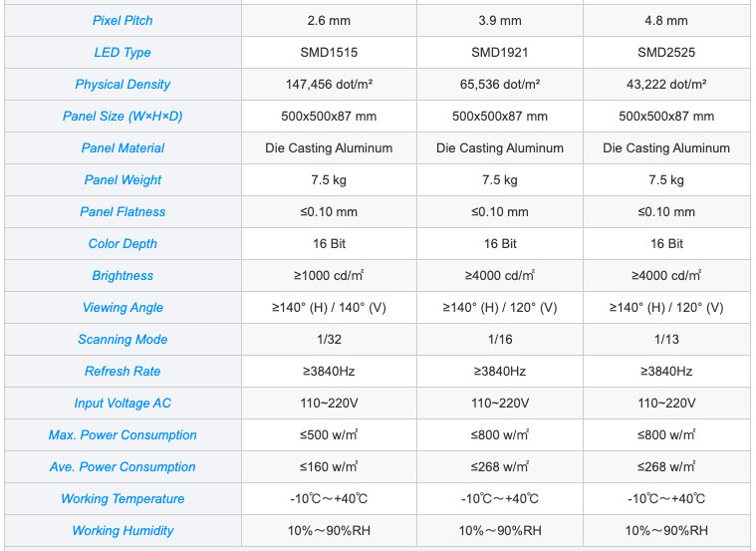Image resolution: width=756 pixels, height=551 pixels.
Task: Click the Ave. Power Consumption label
Action: click(123, 466)
